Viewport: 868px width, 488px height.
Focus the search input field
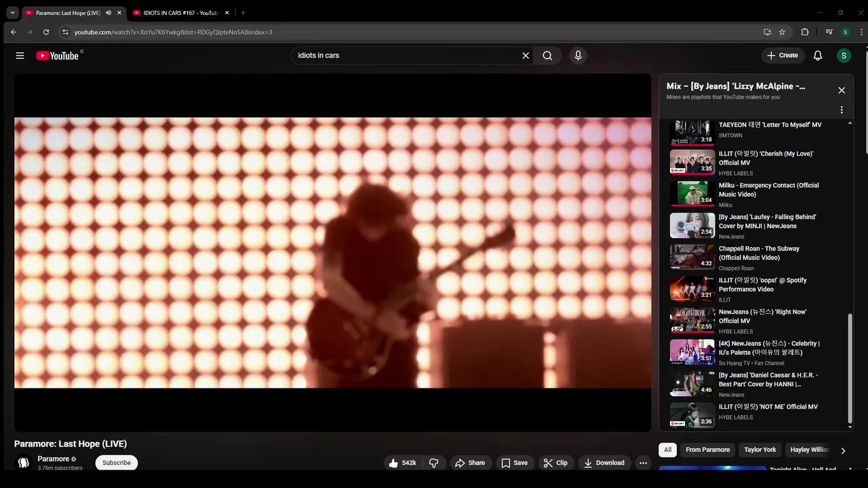coord(407,56)
